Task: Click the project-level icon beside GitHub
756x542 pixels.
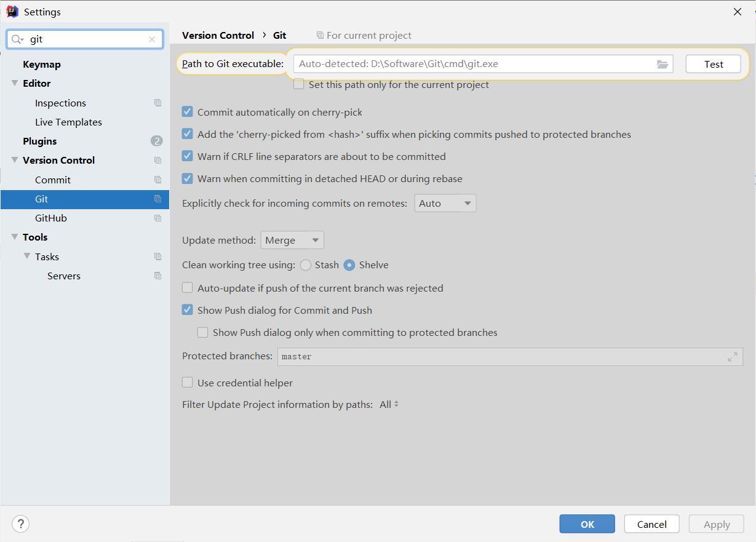Action: tap(157, 218)
